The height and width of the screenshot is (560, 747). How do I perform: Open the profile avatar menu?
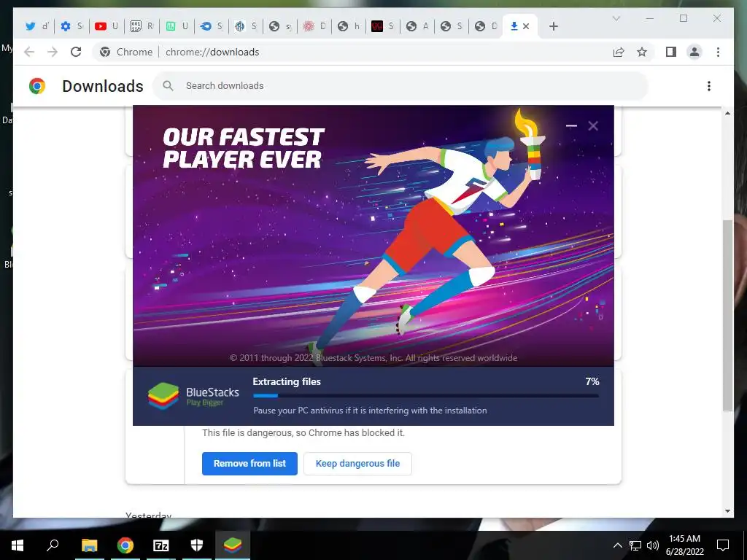(x=694, y=52)
